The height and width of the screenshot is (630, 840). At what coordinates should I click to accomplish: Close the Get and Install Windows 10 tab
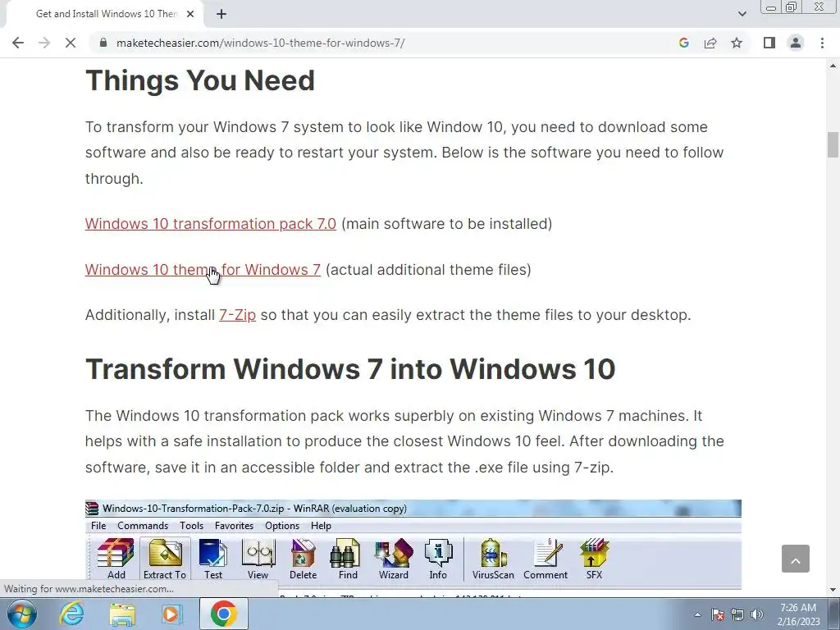click(190, 14)
